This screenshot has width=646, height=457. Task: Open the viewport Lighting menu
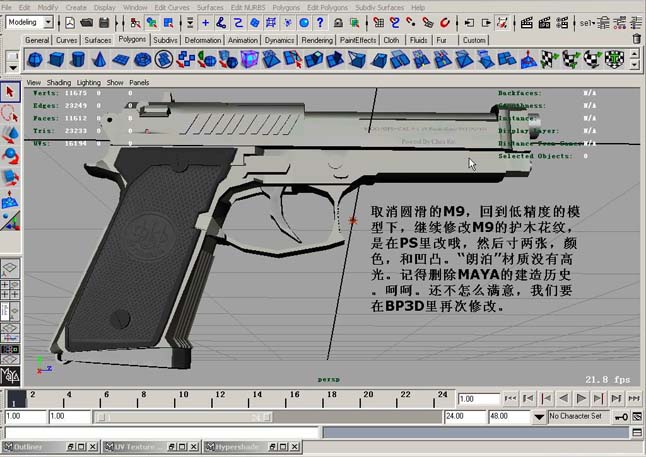tap(89, 82)
